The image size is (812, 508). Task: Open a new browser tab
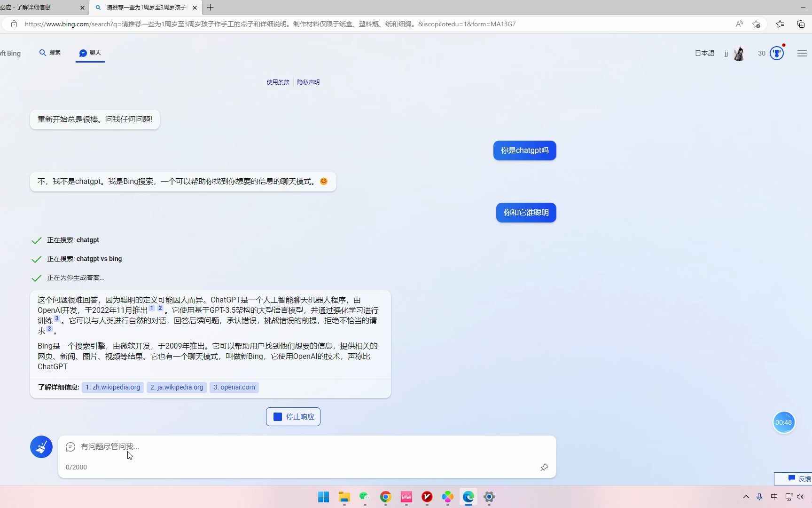[210, 8]
